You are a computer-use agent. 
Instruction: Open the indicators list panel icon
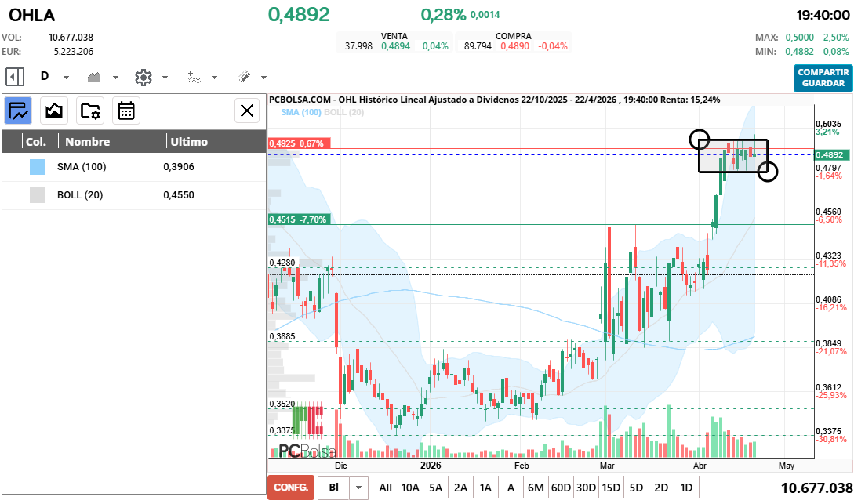tap(18, 111)
